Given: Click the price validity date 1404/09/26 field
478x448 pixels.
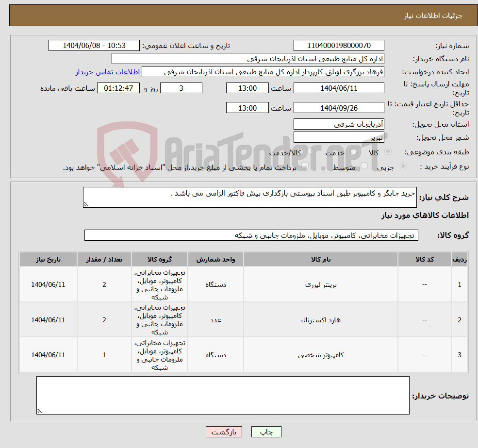Looking at the screenshot, I should pos(339,108).
